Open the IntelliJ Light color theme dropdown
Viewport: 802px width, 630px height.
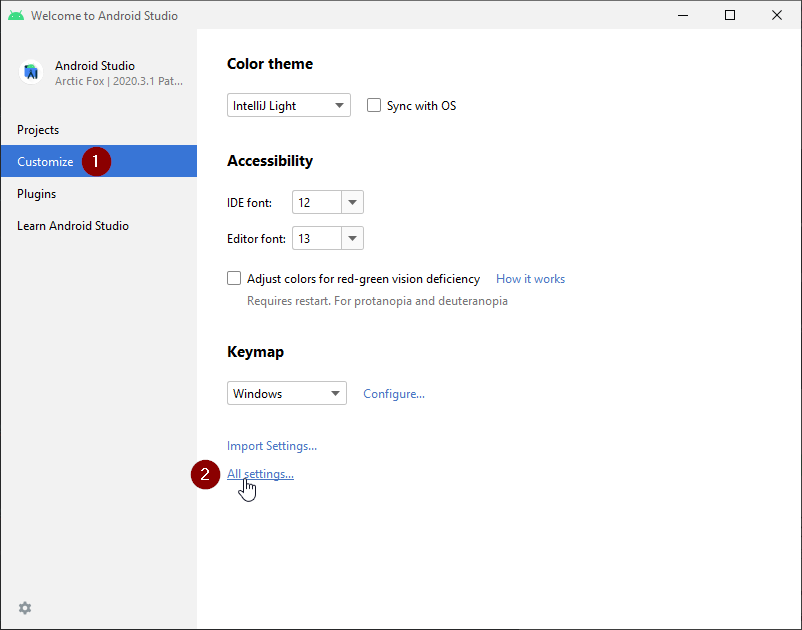click(288, 105)
